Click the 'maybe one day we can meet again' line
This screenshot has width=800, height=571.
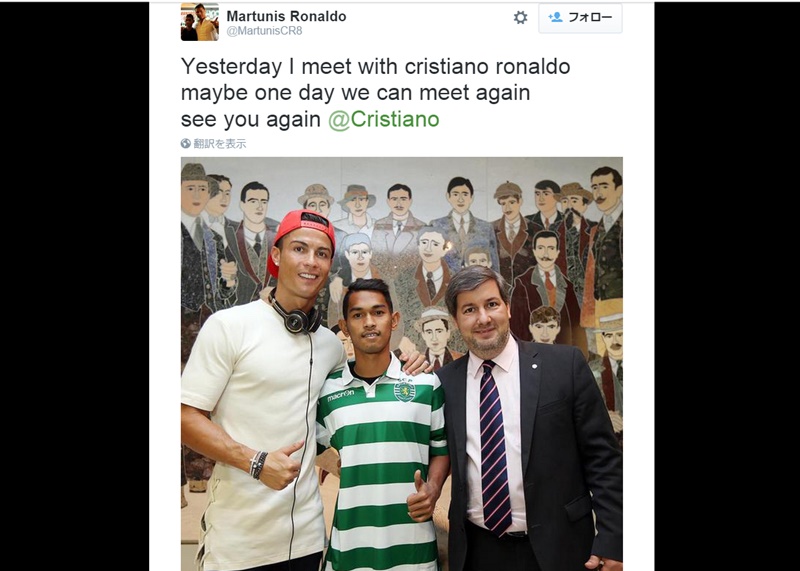(356, 93)
